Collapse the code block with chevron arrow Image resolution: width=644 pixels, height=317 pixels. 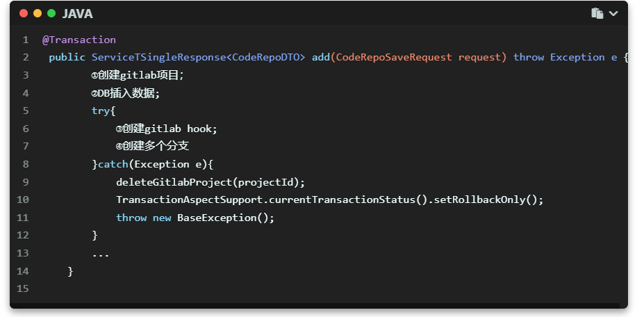point(613,14)
